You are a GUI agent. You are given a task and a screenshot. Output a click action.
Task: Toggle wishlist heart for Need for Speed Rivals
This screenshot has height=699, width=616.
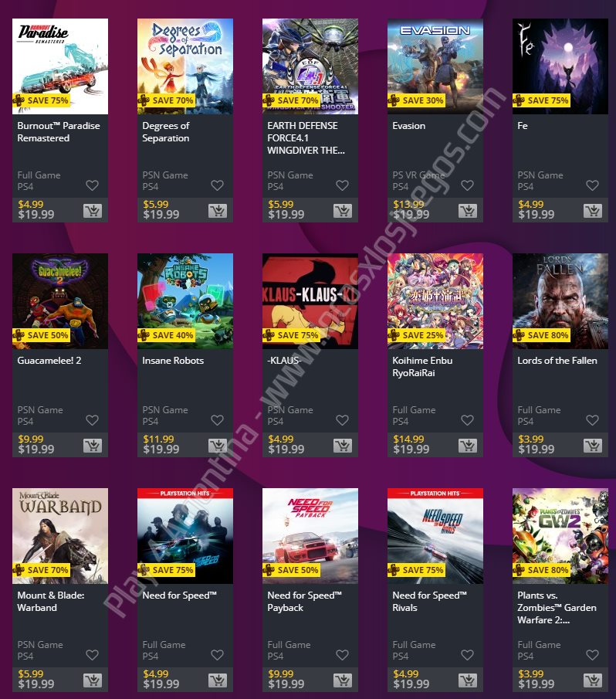coord(467,655)
